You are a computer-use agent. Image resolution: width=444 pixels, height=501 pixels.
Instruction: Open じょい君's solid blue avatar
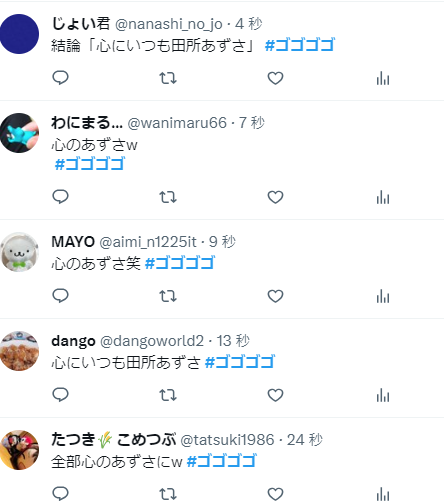(x=19, y=34)
